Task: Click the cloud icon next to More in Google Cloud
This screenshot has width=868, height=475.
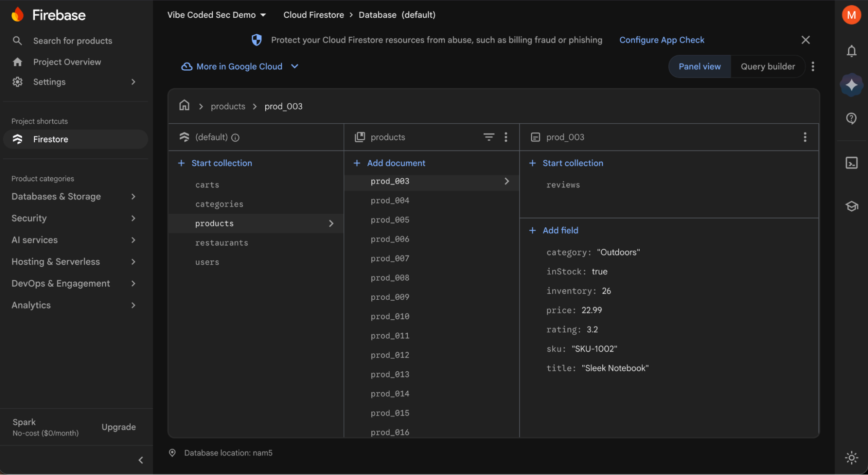Action: point(187,66)
